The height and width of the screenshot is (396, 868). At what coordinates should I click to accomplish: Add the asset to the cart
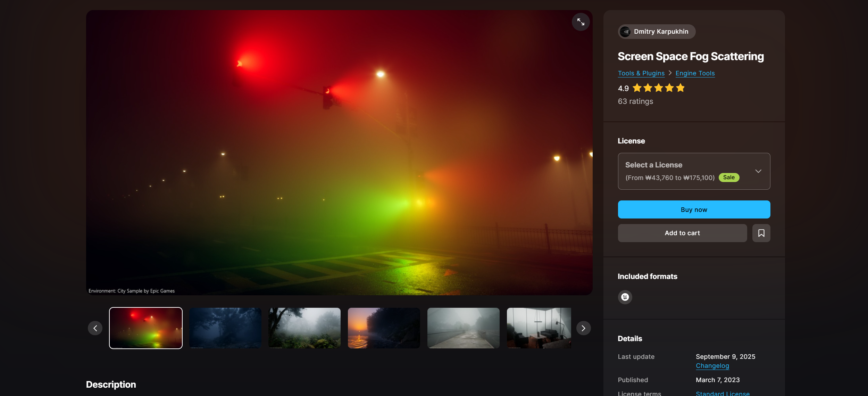pyautogui.click(x=682, y=233)
